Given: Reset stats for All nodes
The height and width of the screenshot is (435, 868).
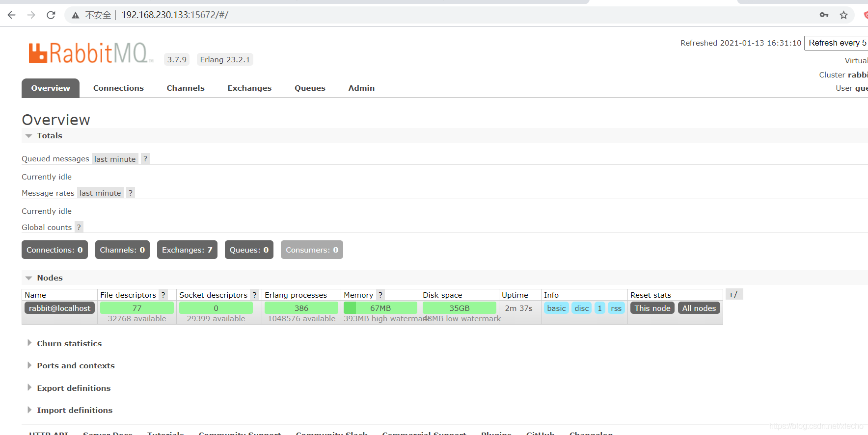Looking at the screenshot, I should (x=699, y=308).
